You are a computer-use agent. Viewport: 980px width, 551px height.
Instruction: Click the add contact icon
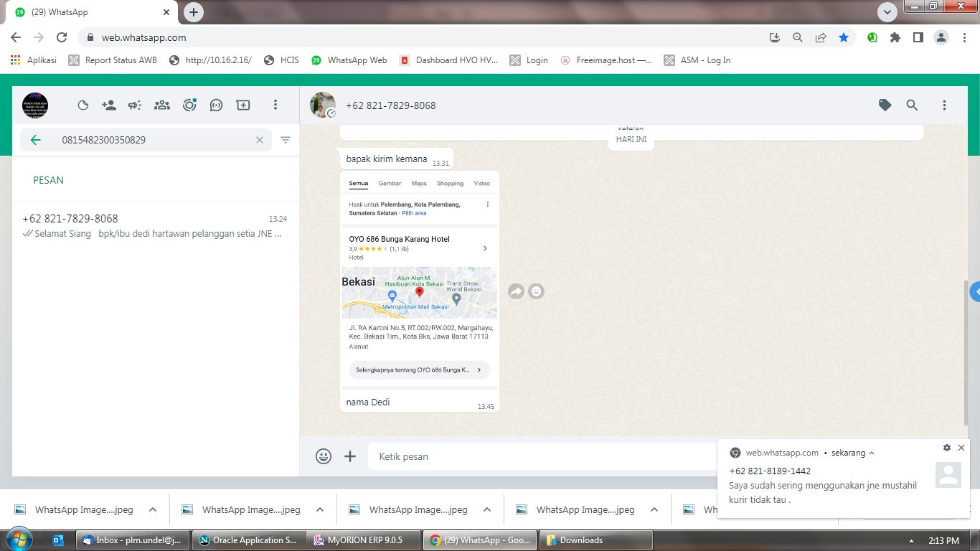pyautogui.click(x=109, y=105)
